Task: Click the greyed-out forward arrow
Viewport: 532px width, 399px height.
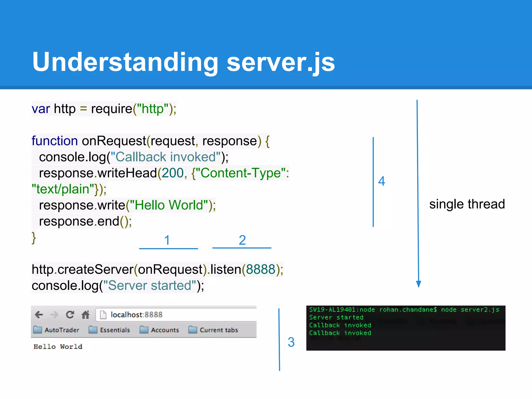Action: click(x=54, y=315)
